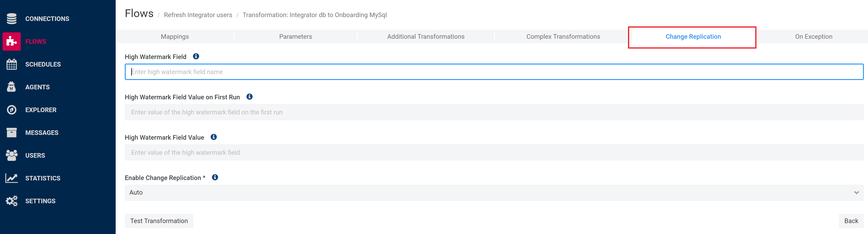868x234 pixels.
Task: Click the Messages archive box icon
Action: pos(12,133)
